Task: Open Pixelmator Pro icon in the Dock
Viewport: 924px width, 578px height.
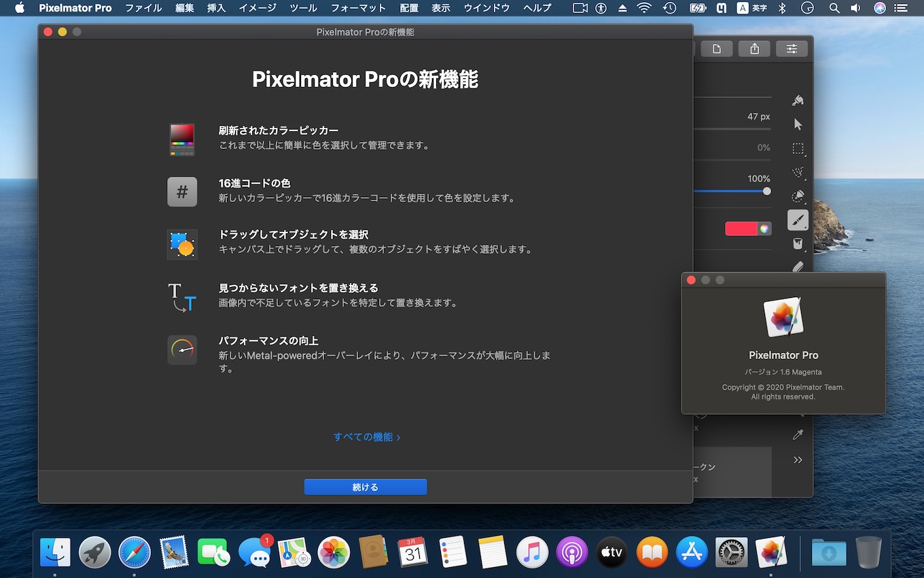Action: pos(771,552)
